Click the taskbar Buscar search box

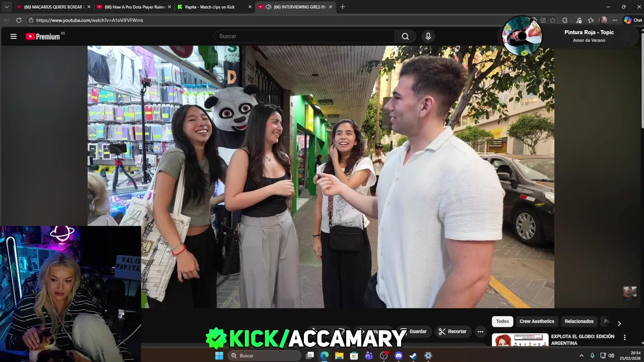click(x=264, y=355)
